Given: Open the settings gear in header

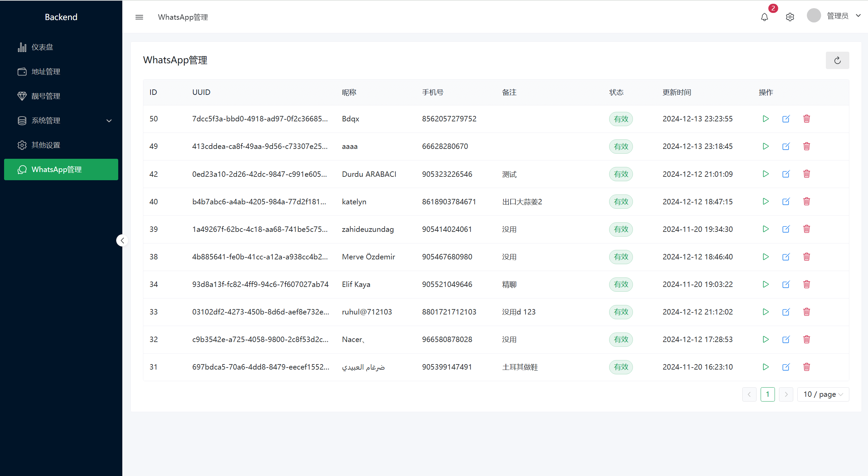Looking at the screenshot, I should [790, 17].
